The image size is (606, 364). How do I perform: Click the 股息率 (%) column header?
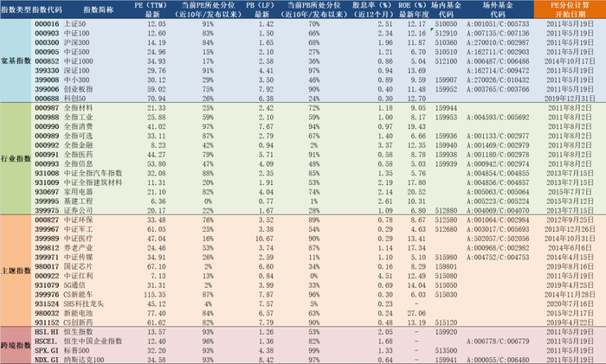click(372, 10)
